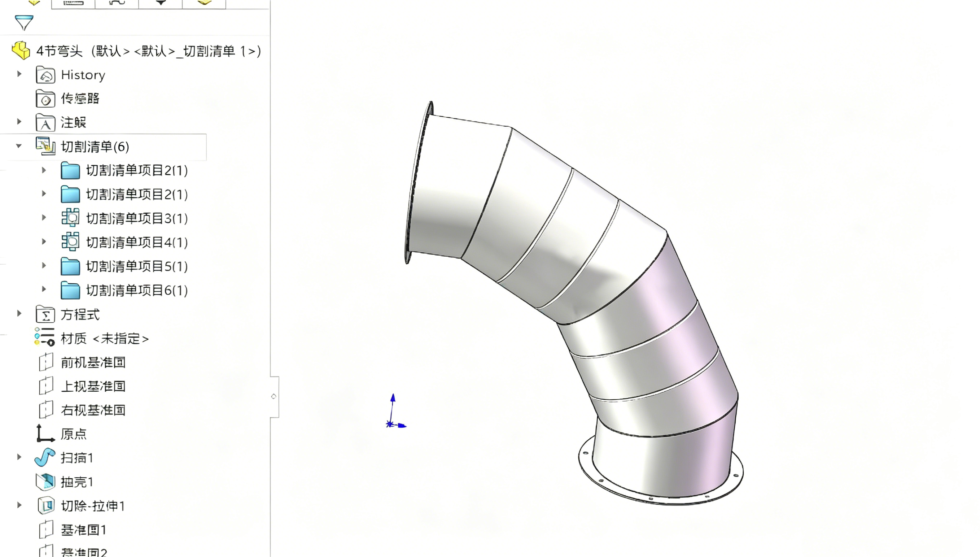Screen dimensions: 980x557
Task: Select the 切割清单项目3(1) weldment icon
Action: [70, 218]
